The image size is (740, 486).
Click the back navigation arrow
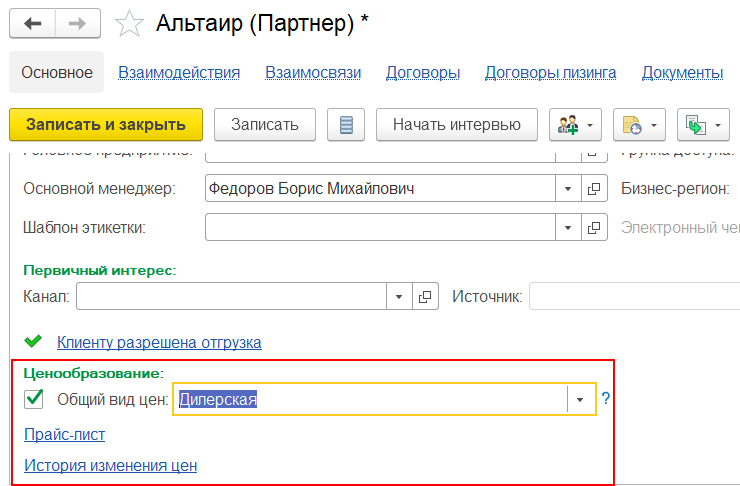click(33, 24)
